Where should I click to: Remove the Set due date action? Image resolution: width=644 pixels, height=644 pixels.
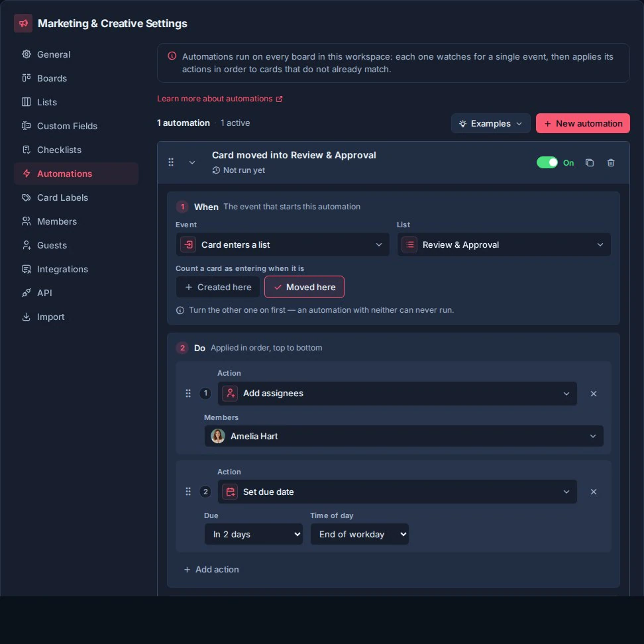(x=594, y=492)
